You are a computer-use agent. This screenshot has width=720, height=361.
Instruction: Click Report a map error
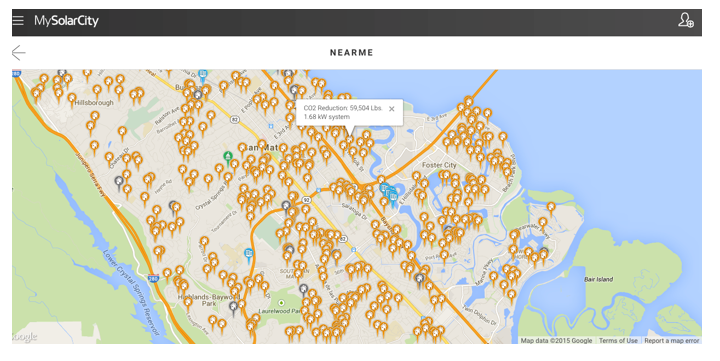point(671,340)
